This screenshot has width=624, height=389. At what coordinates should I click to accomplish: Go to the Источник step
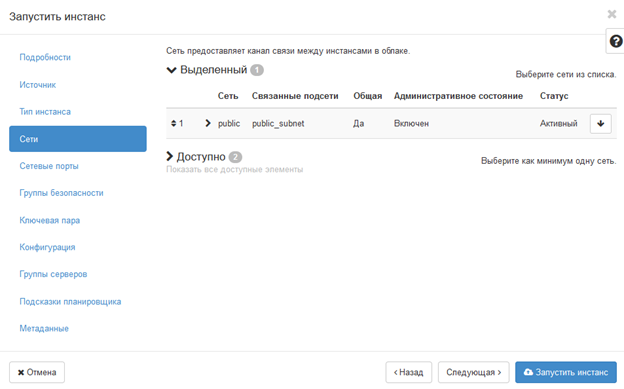tap(38, 85)
